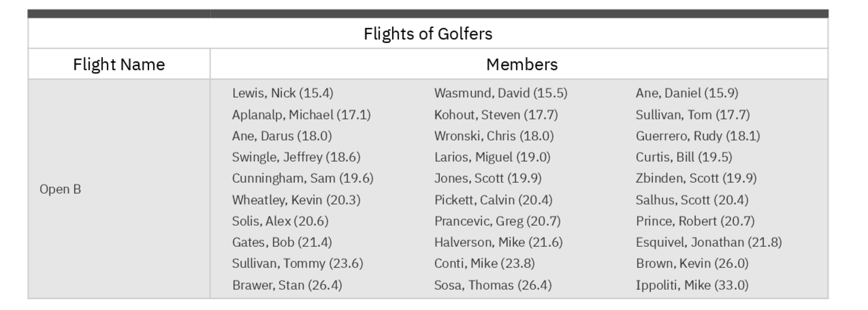Select Guerrero, Rudy (18.1) entry

click(697, 136)
